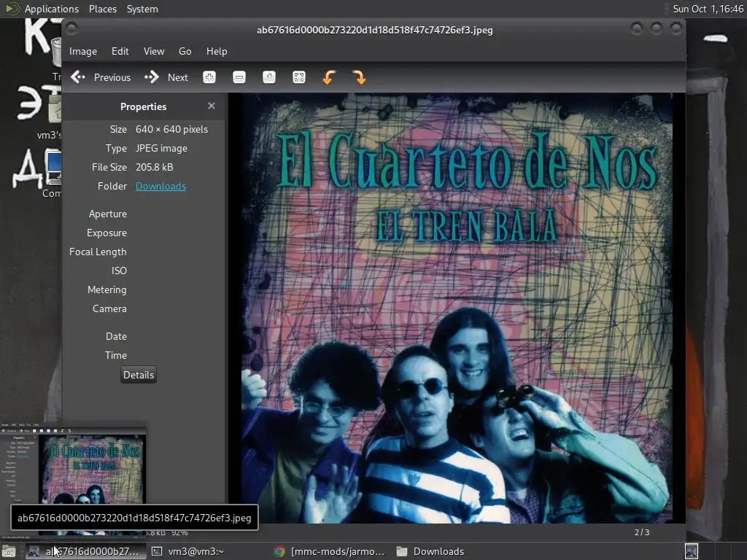Image resolution: width=747 pixels, height=560 pixels.
Task: Click the Previous image arrow icon
Action: pos(77,77)
